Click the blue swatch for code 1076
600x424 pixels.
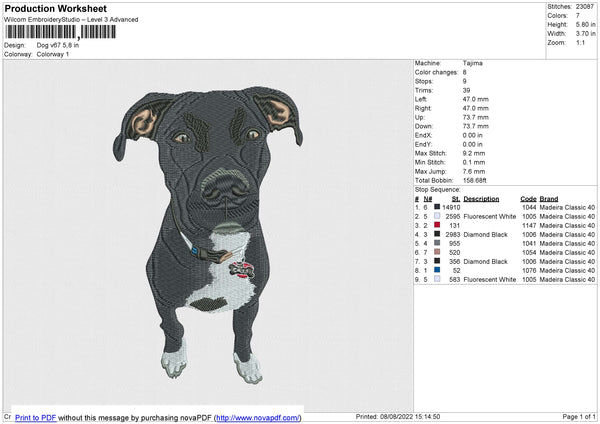coord(437,270)
